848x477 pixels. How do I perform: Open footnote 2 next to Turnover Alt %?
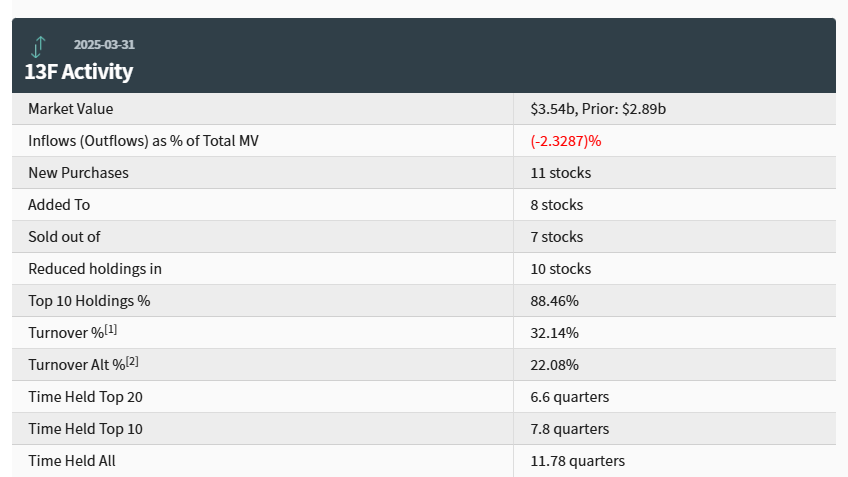[x=132, y=361]
